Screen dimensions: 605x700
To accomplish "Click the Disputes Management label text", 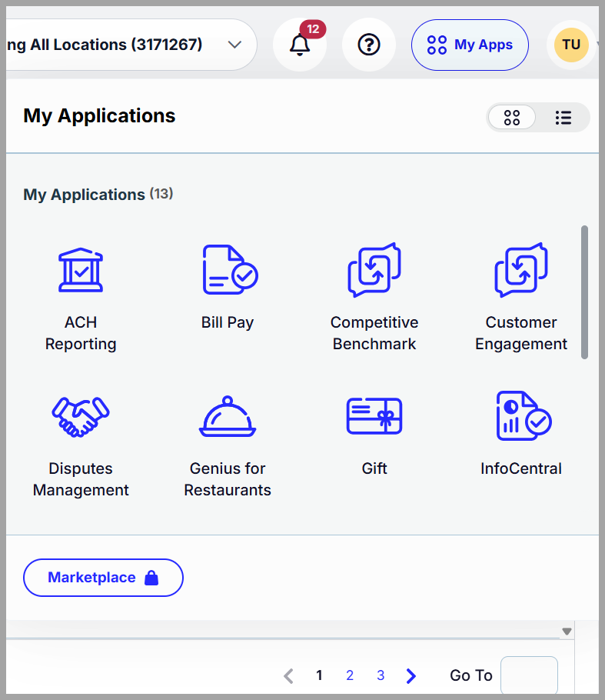I will point(81,479).
